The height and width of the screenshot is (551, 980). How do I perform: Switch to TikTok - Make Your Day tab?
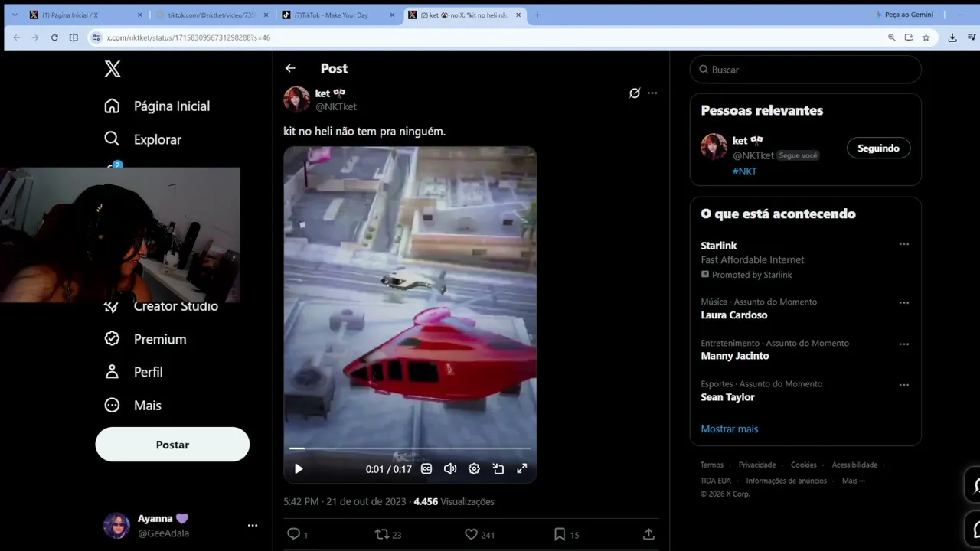pyautogui.click(x=338, y=15)
